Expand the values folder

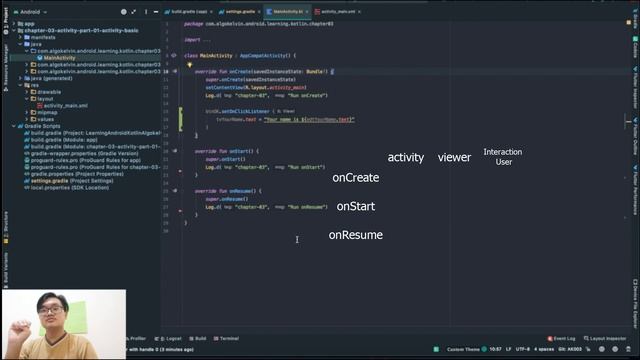tap(27, 119)
